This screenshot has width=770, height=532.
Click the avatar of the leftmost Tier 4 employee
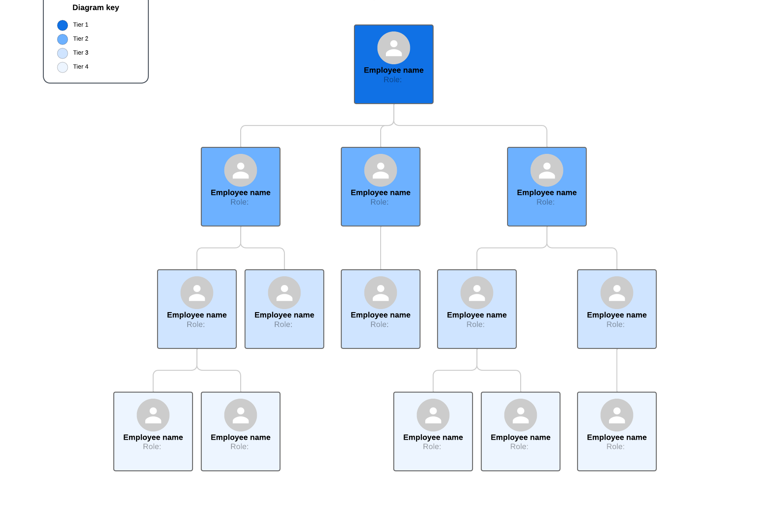[x=153, y=415]
